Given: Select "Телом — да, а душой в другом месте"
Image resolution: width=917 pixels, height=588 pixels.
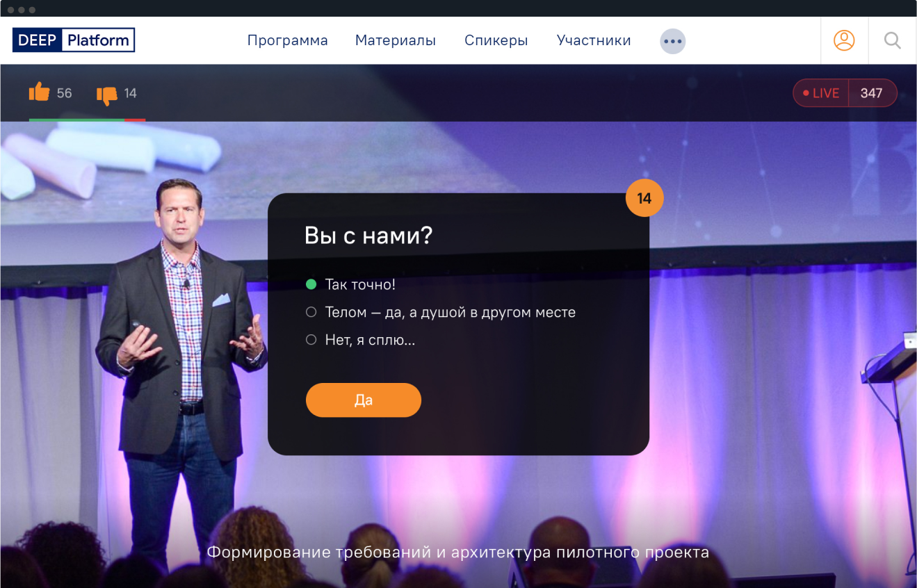Looking at the screenshot, I should [441, 312].
